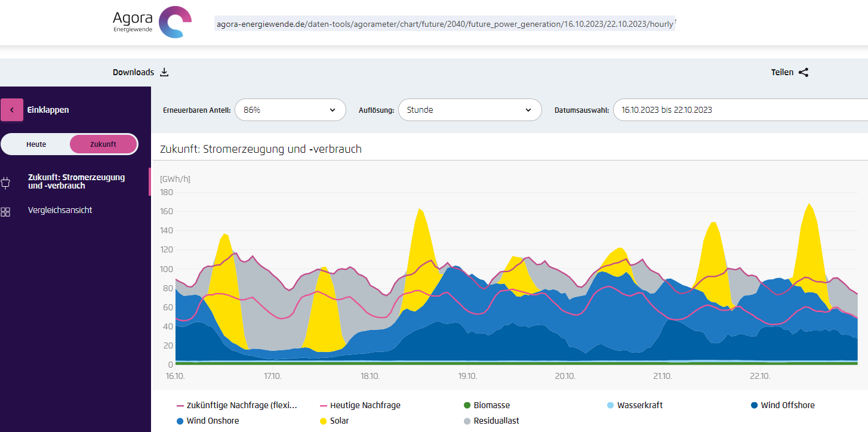
Task: Open the Vergleichsansicht menu item
Action: click(x=60, y=210)
